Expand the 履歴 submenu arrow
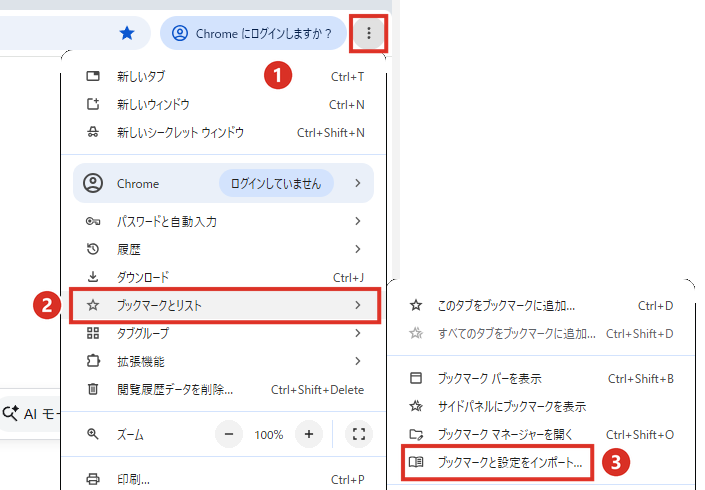The width and height of the screenshot is (705, 490). pyautogui.click(x=357, y=249)
